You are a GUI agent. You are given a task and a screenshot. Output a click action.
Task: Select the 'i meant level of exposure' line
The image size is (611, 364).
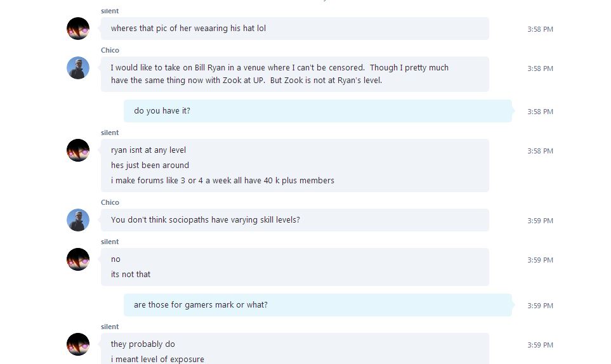157,360
